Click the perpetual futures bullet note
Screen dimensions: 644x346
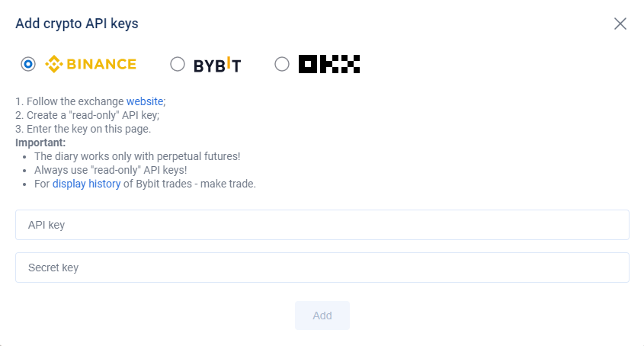pyautogui.click(x=137, y=156)
